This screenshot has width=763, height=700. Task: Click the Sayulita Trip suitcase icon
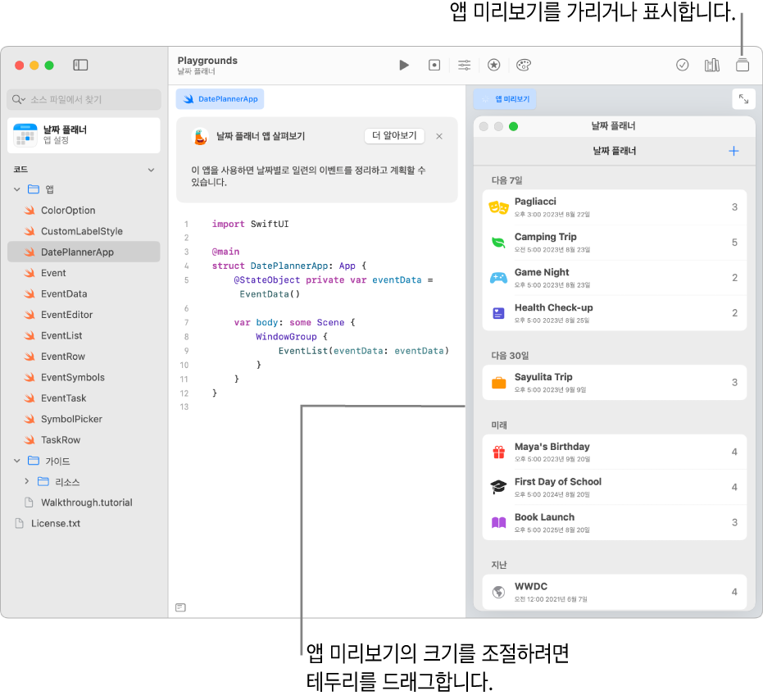tap(499, 383)
